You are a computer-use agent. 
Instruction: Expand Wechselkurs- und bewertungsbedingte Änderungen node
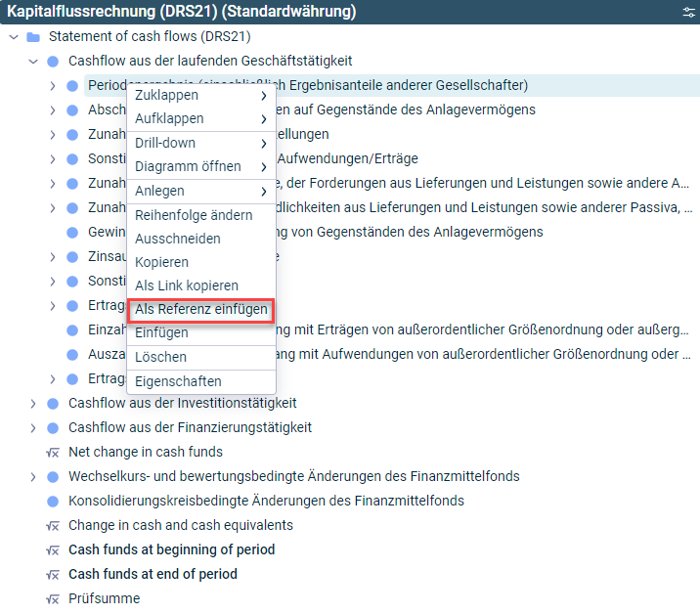[33, 477]
